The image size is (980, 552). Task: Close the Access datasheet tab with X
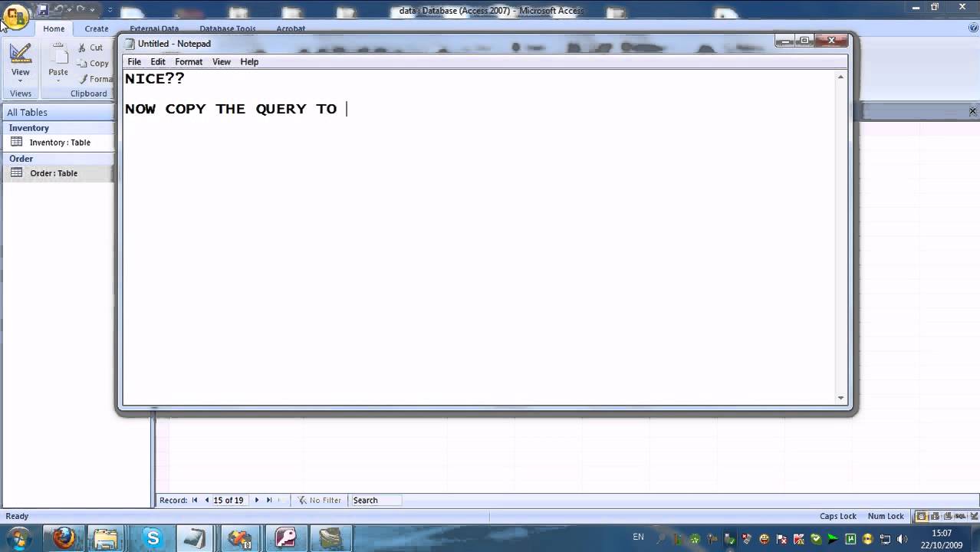972,111
